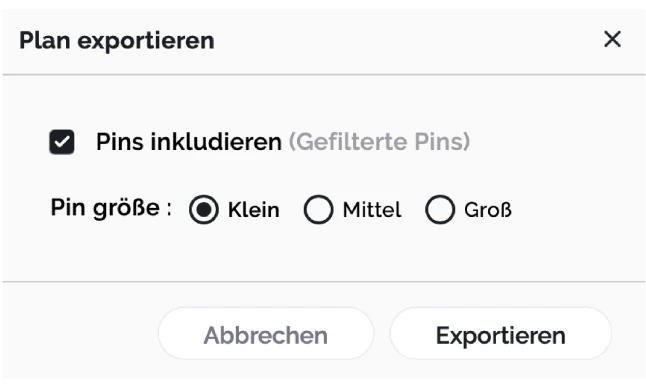This screenshot has height=390, width=646.
Task: Cancel with the Abbrechen button
Action: point(266,333)
